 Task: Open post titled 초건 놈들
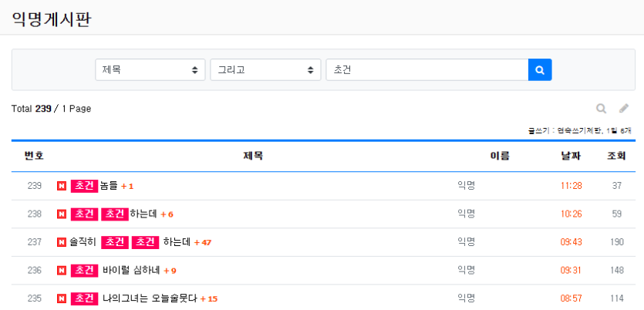pos(94,186)
